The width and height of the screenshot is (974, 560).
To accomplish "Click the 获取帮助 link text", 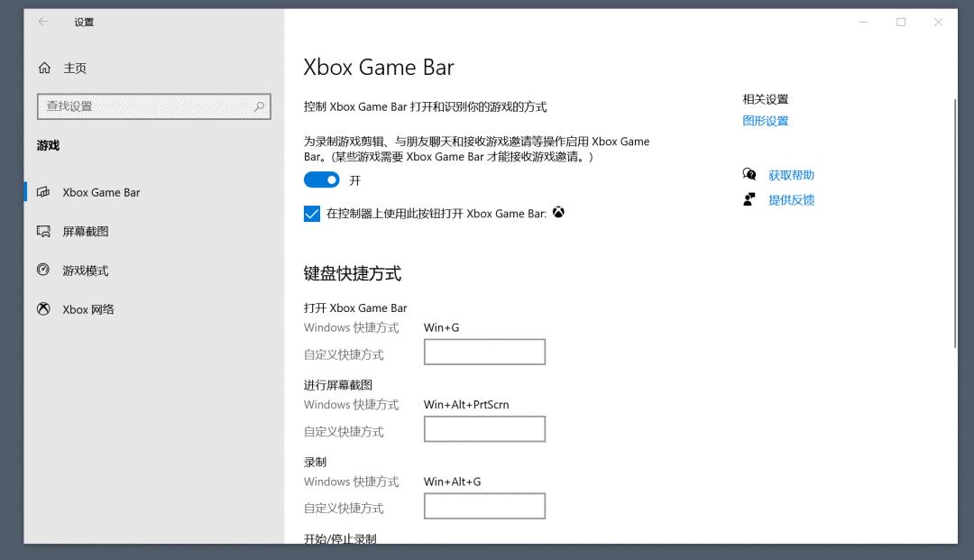I will point(791,174).
